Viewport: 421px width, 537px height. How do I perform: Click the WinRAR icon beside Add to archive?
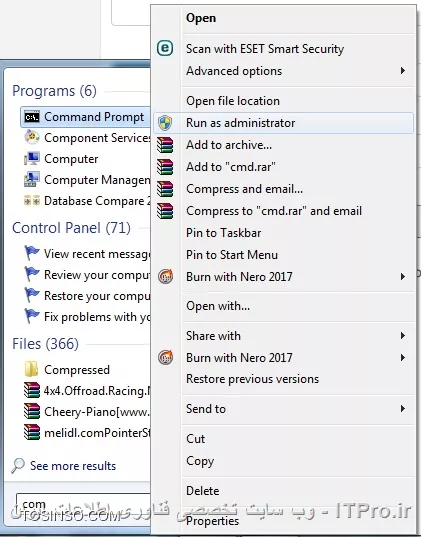165,145
